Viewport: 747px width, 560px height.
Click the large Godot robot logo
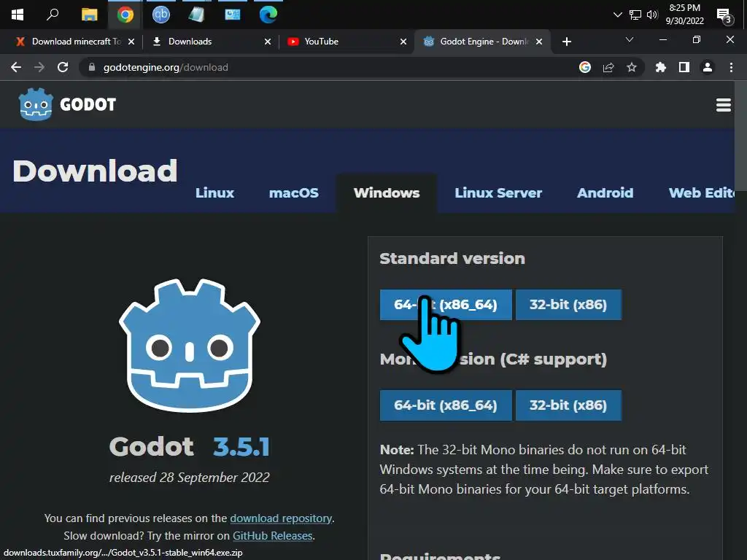click(x=190, y=345)
